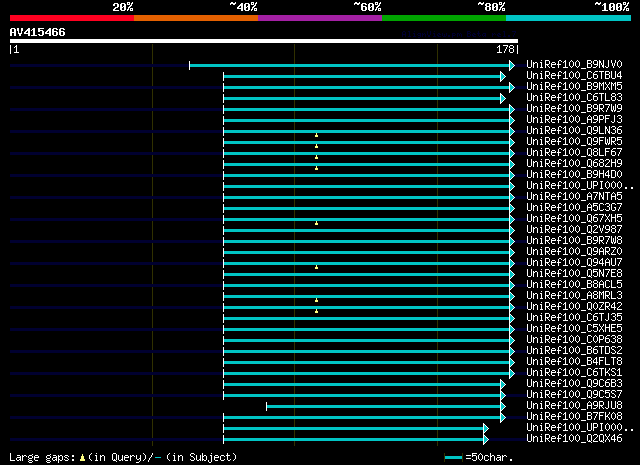640x465 pixels.
Task: Click the arrowhead ending the Q2QX46 alignment
Action: [486, 440]
